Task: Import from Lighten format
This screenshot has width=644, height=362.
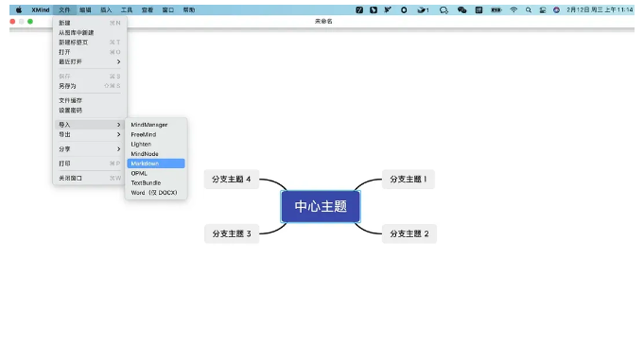Action: (x=156, y=144)
